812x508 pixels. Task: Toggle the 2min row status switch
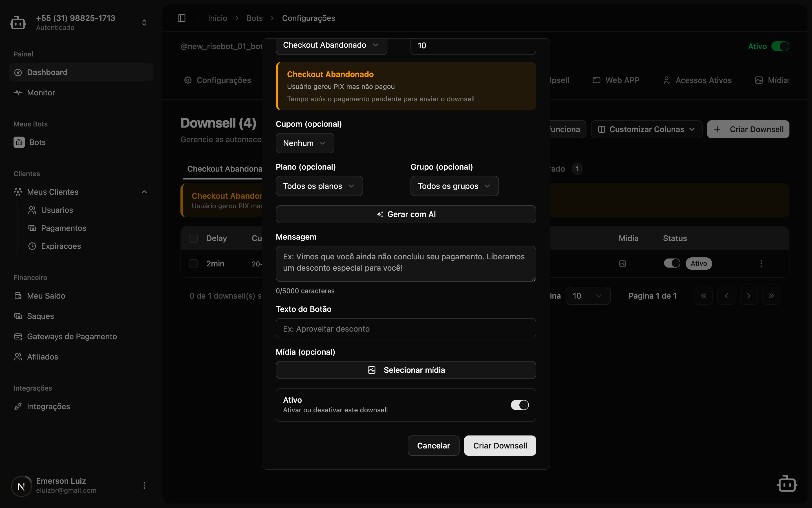672,263
